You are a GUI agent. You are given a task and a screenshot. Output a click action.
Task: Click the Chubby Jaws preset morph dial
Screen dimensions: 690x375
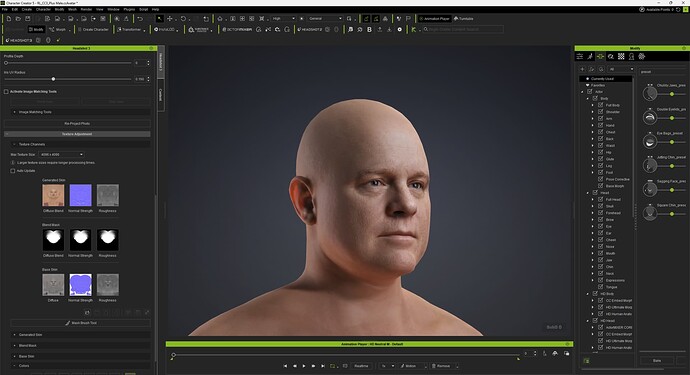tap(650, 93)
